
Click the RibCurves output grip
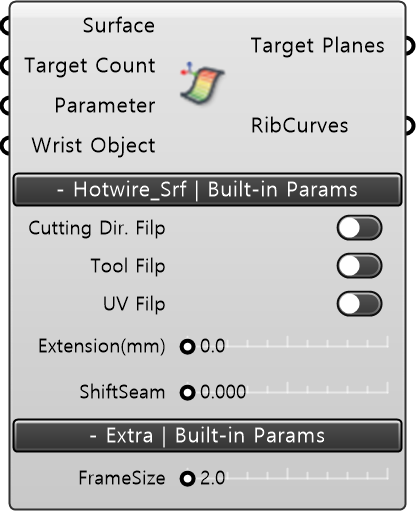click(410, 126)
